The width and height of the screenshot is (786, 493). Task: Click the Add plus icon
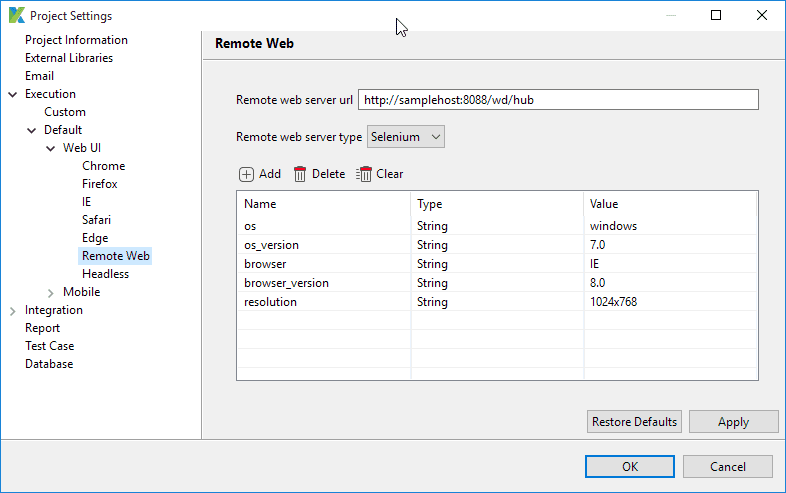(x=247, y=174)
